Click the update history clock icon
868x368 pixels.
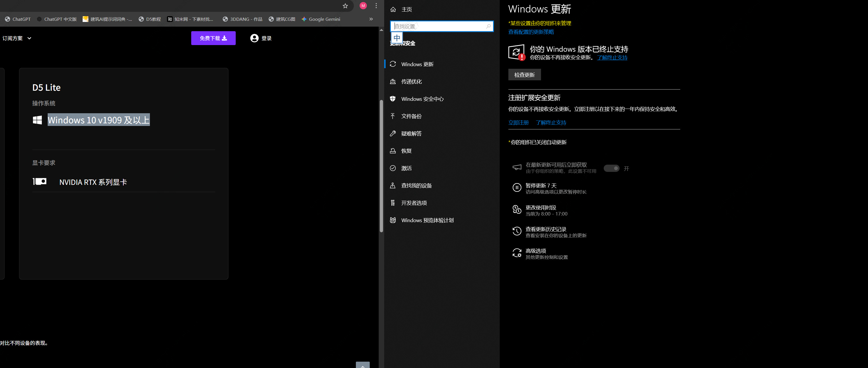click(516, 231)
